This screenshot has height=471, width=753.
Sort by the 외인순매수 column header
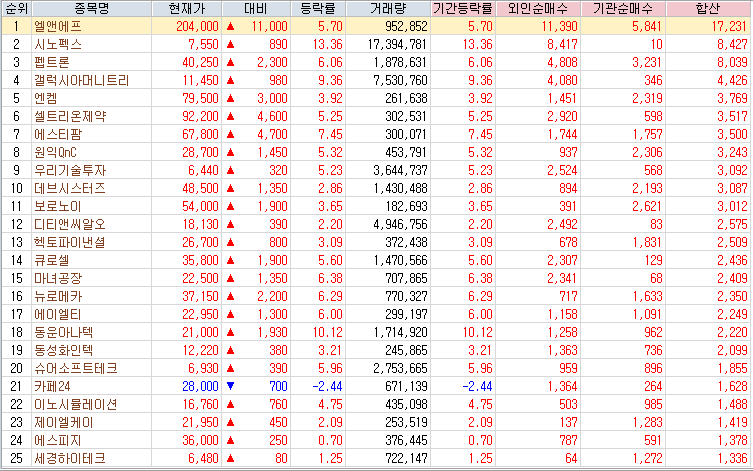click(x=538, y=8)
